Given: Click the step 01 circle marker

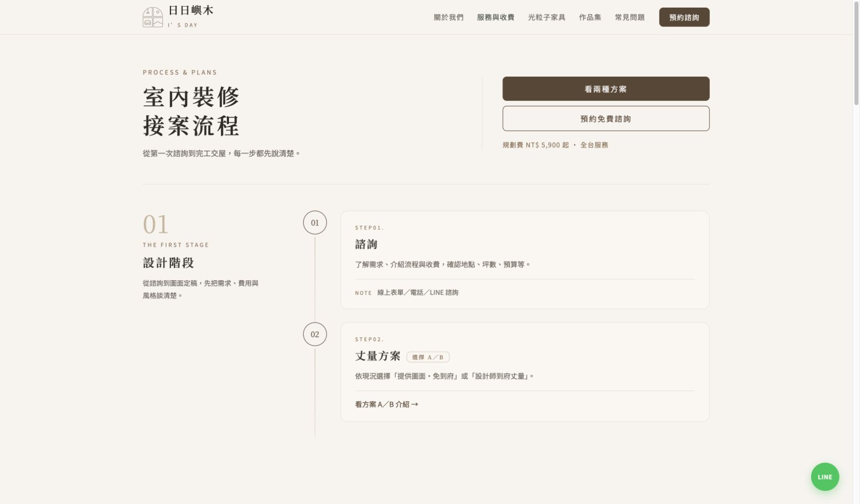Looking at the screenshot, I should [x=314, y=223].
